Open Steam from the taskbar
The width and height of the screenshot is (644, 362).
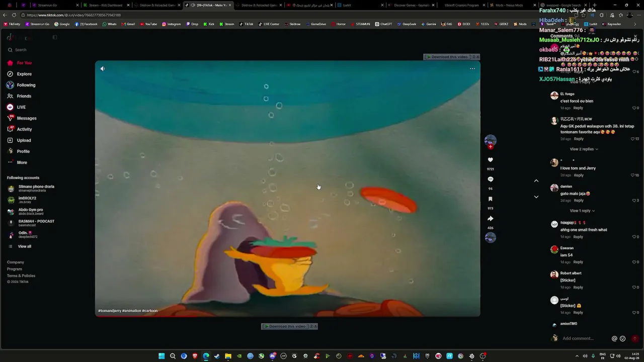point(217,356)
